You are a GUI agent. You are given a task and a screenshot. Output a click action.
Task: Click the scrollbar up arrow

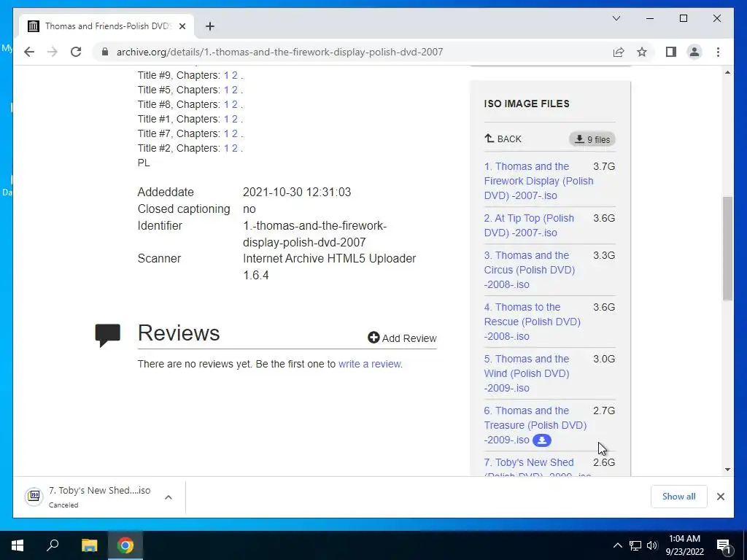(x=727, y=72)
